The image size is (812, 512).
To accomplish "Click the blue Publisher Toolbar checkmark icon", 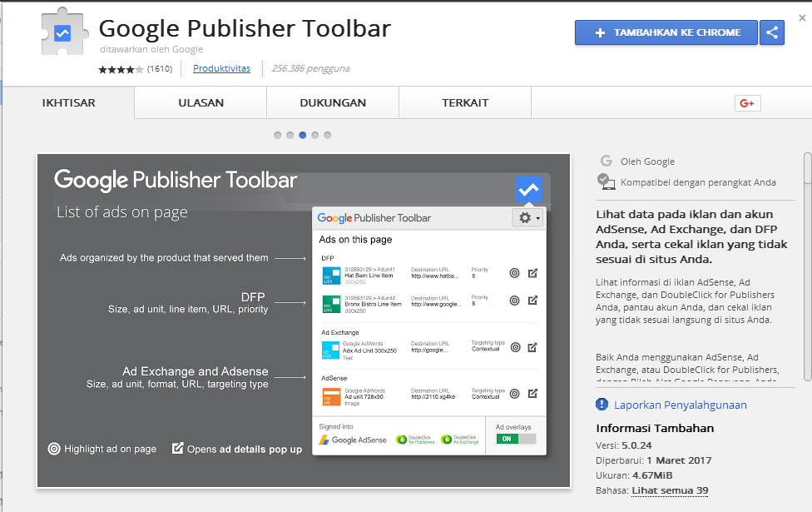I will point(528,190).
